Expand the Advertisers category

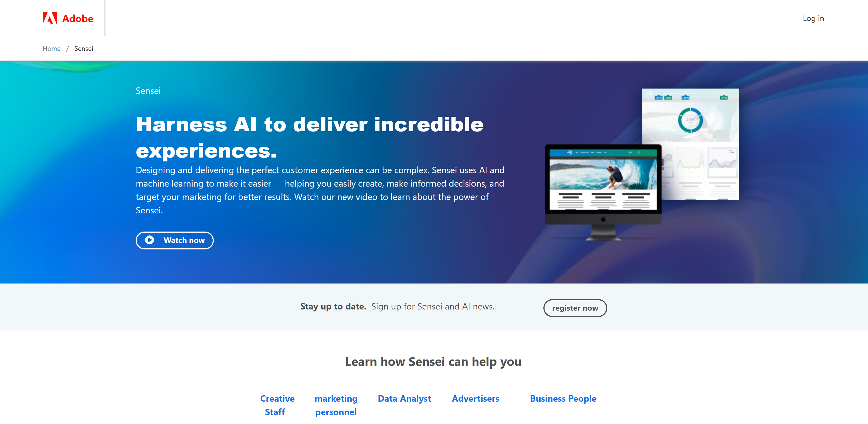tap(476, 399)
